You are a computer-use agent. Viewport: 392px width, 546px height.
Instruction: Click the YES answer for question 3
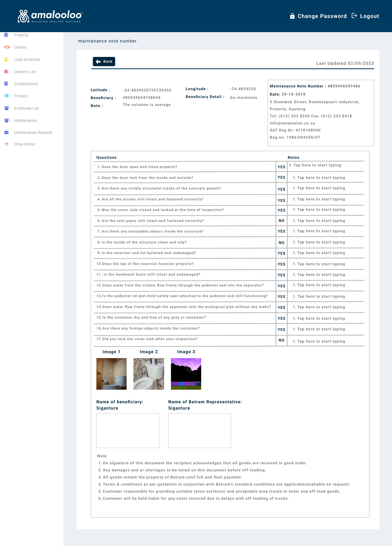coord(281,189)
